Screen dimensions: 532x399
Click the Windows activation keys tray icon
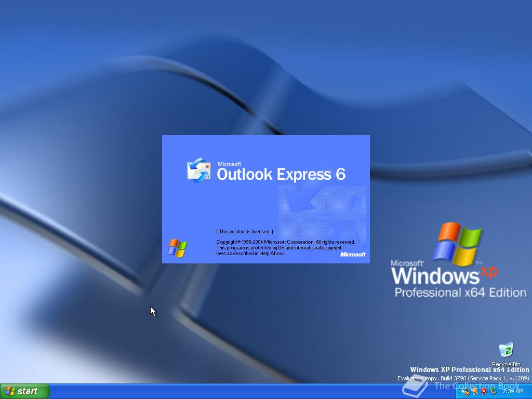click(475, 391)
